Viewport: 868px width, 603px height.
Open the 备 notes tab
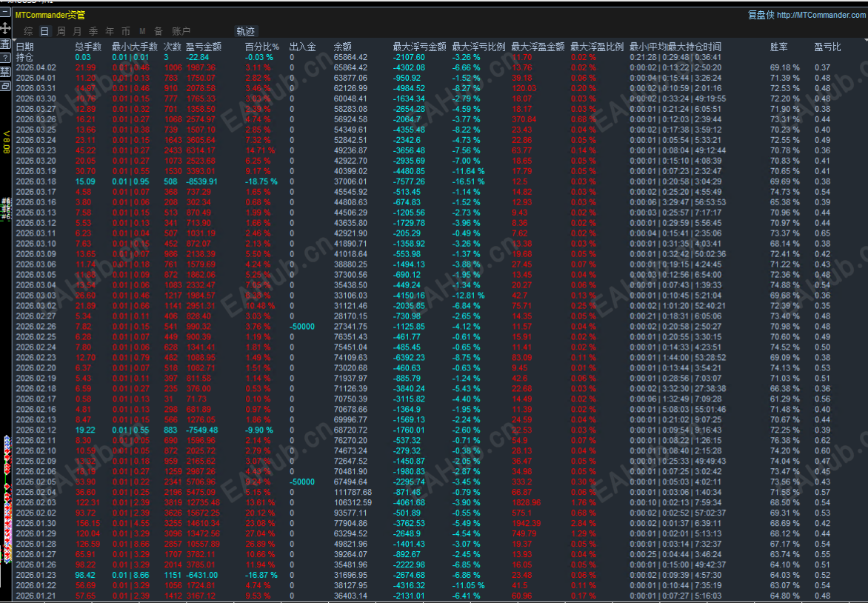tap(158, 32)
